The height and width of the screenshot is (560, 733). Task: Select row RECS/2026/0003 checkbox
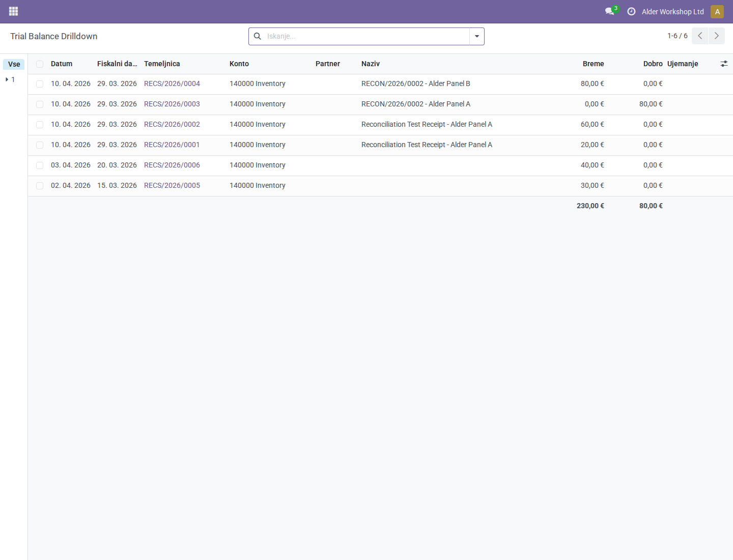click(x=40, y=104)
